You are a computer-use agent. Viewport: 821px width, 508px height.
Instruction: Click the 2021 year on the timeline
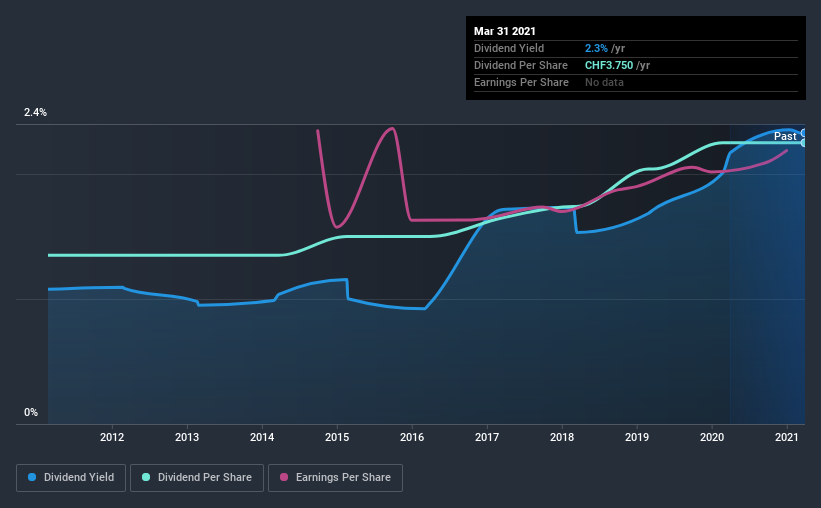point(787,437)
